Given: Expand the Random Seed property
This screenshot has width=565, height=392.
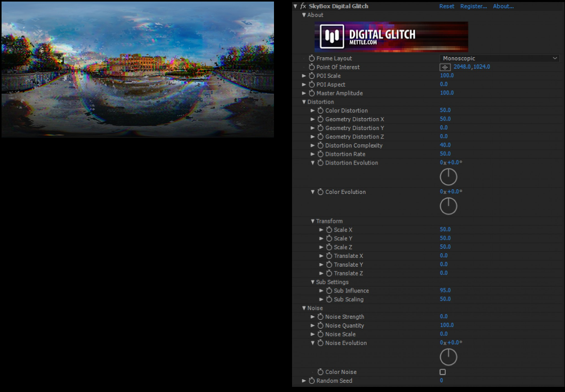Looking at the screenshot, I should (x=304, y=381).
